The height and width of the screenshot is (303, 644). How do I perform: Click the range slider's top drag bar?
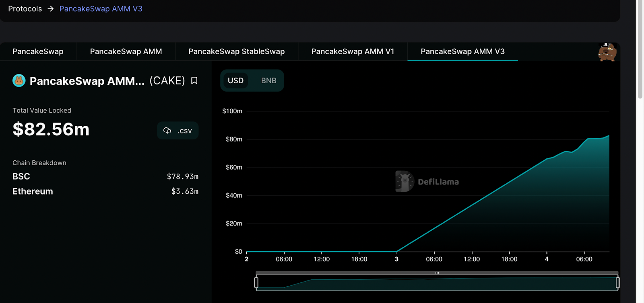(x=437, y=273)
